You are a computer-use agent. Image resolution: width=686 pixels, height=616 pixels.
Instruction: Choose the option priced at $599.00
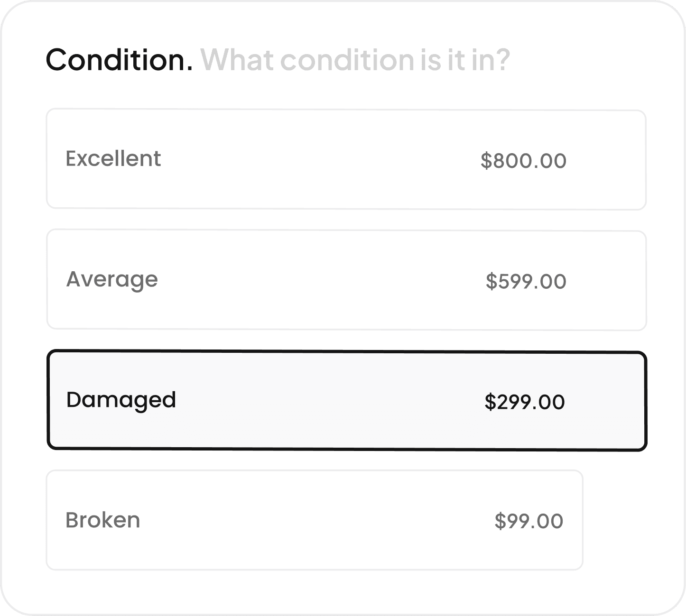tap(346, 280)
